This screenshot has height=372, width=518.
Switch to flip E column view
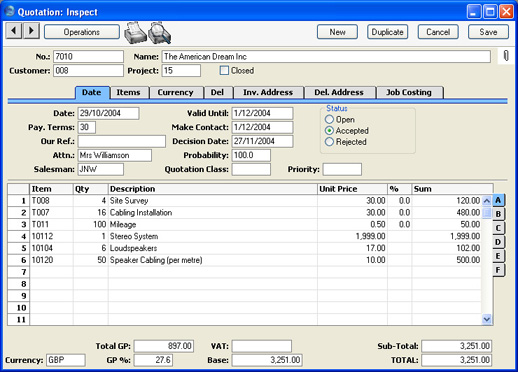point(498,256)
